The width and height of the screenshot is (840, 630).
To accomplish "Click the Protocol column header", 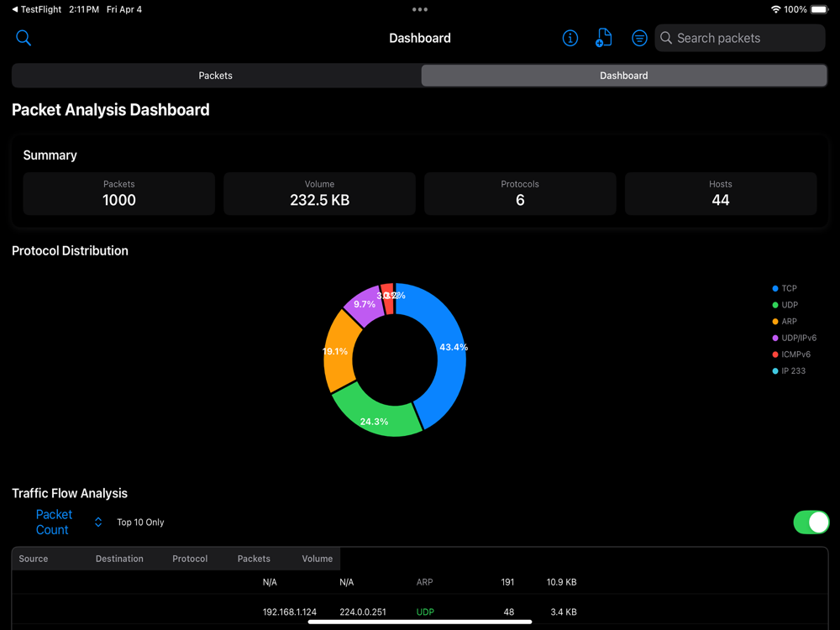I will (190, 559).
